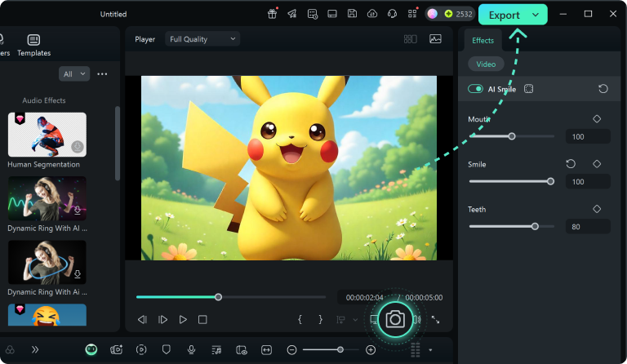Open the Export dropdown arrow
Viewport: 627px width, 364px height.
tap(536, 15)
